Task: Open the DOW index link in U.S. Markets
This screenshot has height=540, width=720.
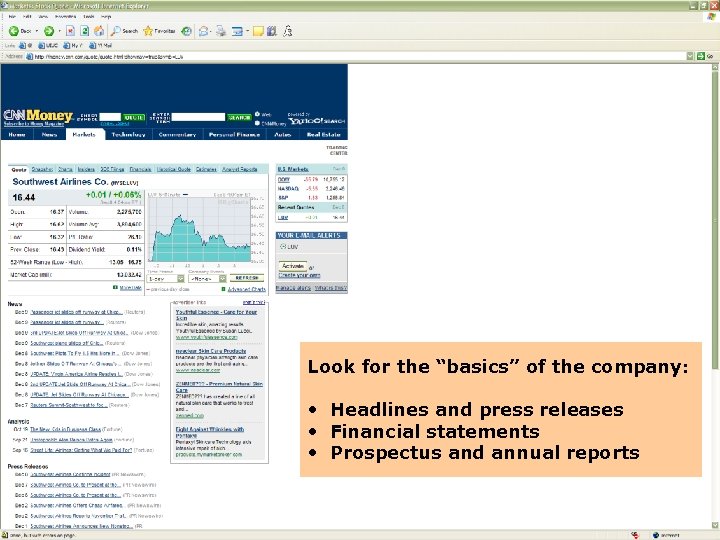Action: click(x=283, y=180)
